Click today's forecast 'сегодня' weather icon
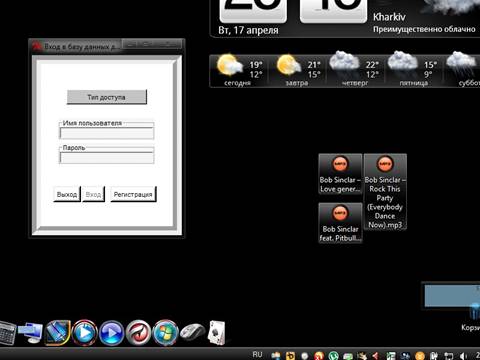The height and width of the screenshot is (360, 480). [x=229, y=65]
